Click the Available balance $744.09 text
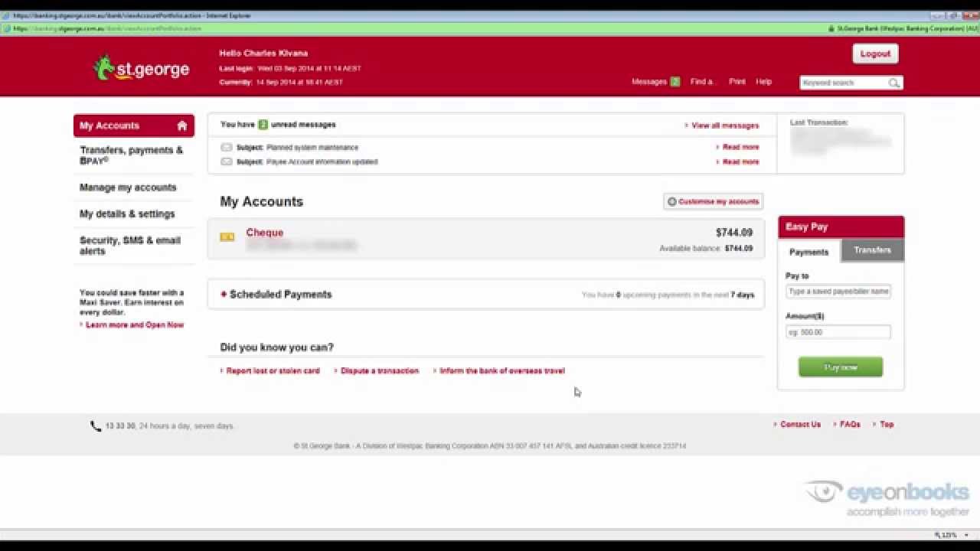This screenshot has height=551, width=980. [706, 249]
